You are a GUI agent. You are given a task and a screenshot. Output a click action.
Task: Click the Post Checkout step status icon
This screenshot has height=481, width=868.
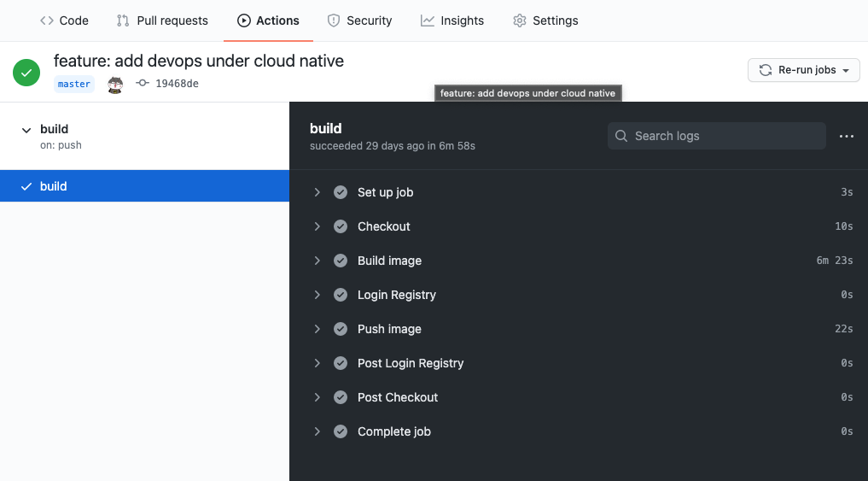pos(341,397)
